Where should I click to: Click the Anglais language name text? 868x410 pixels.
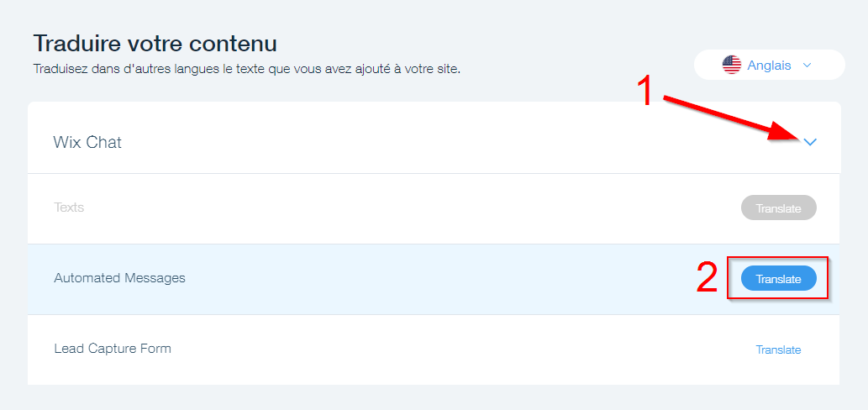tap(769, 65)
